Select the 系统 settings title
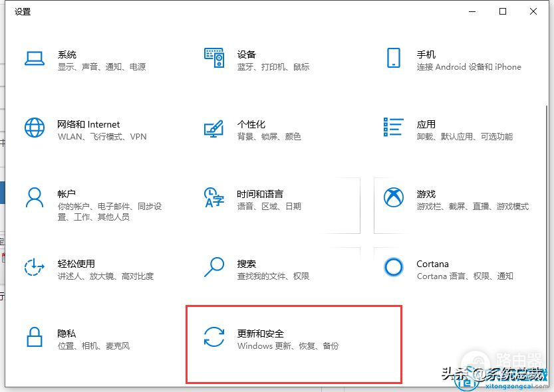Screen dimensions: 554x392 (x=67, y=54)
